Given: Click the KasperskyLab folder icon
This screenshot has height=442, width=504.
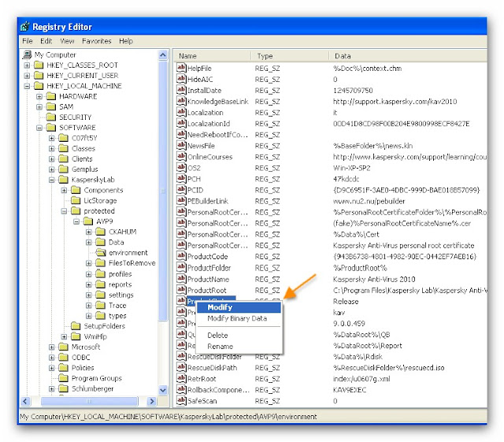Looking at the screenshot, I should [x=64, y=180].
